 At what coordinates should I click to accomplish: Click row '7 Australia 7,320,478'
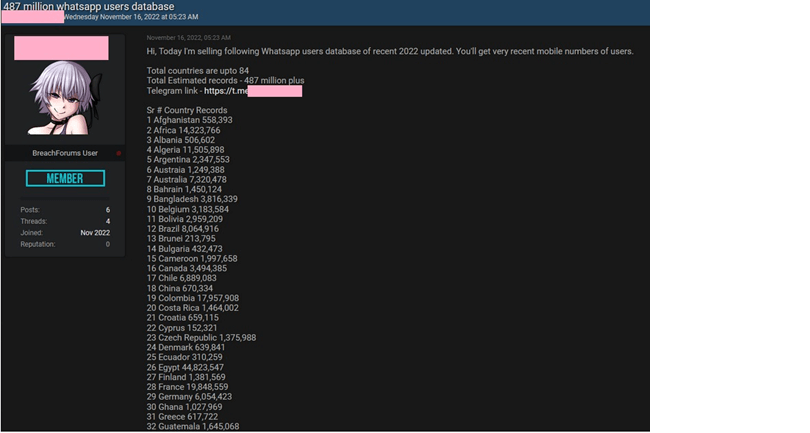coord(186,179)
